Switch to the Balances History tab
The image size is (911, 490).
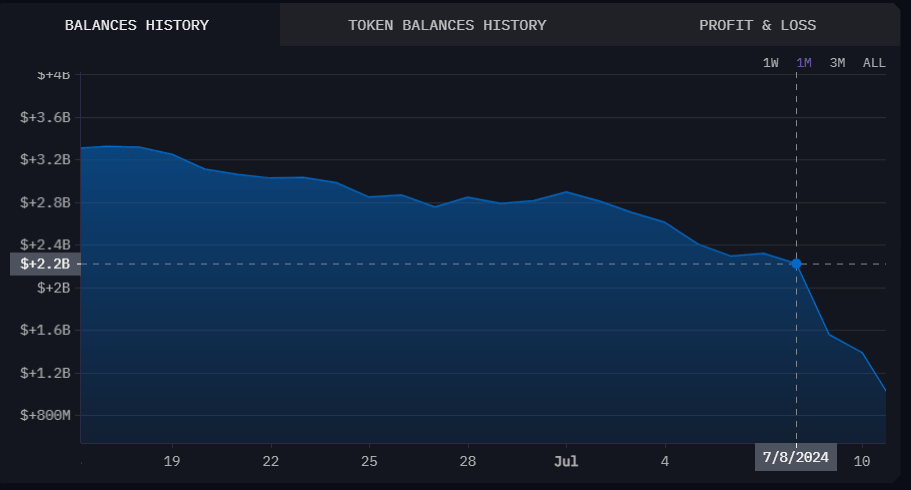click(137, 25)
